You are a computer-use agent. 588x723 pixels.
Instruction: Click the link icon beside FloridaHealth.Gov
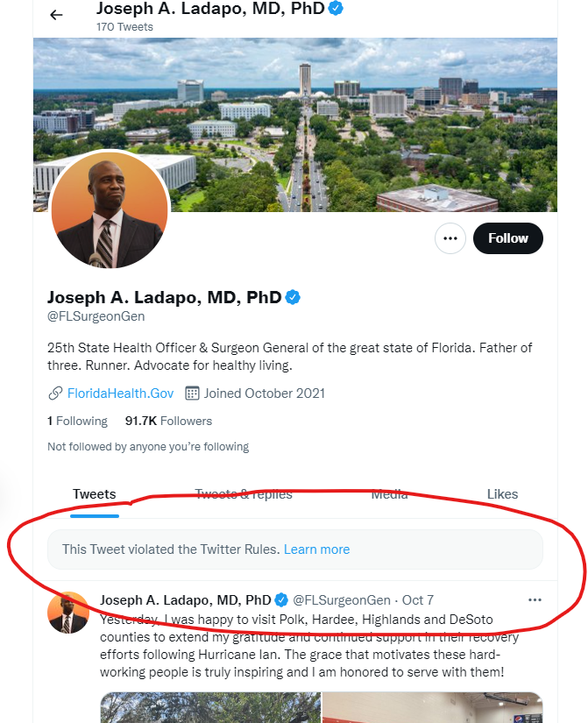pyautogui.click(x=55, y=393)
